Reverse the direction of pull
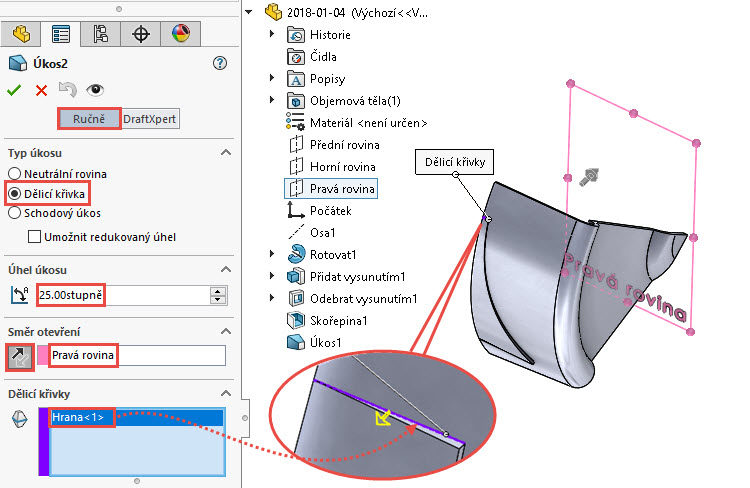The height and width of the screenshot is (488, 750). pyautogui.click(x=20, y=356)
